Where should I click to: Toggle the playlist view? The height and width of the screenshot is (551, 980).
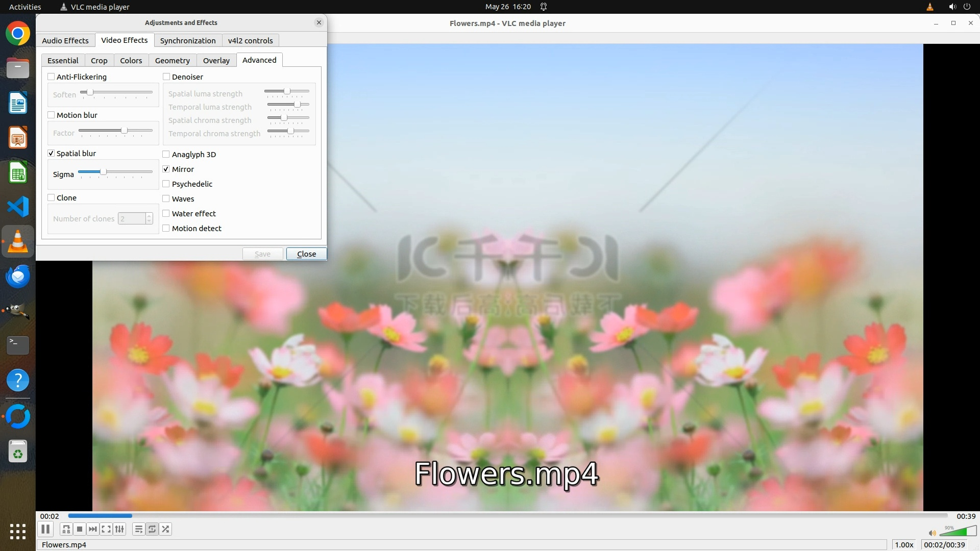(139, 529)
